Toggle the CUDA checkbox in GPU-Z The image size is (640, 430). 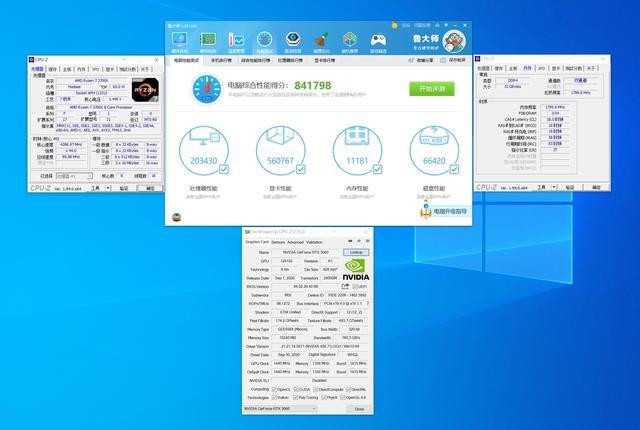click(x=296, y=389)
